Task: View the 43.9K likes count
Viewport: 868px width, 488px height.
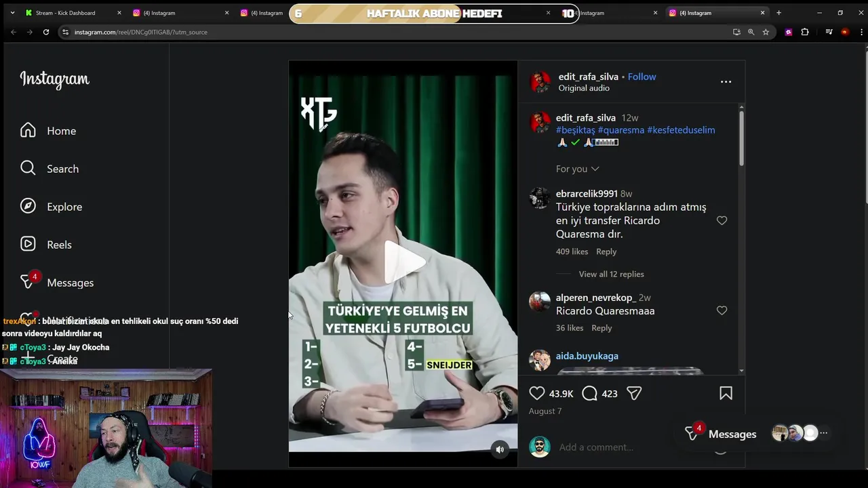Action: click(x=561, y=394)
